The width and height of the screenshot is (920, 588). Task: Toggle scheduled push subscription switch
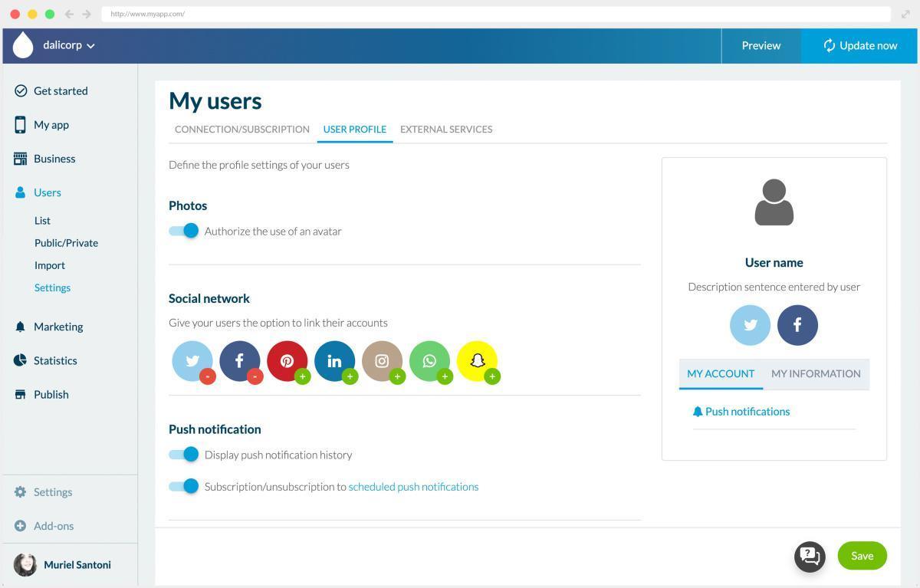(184, 486)
